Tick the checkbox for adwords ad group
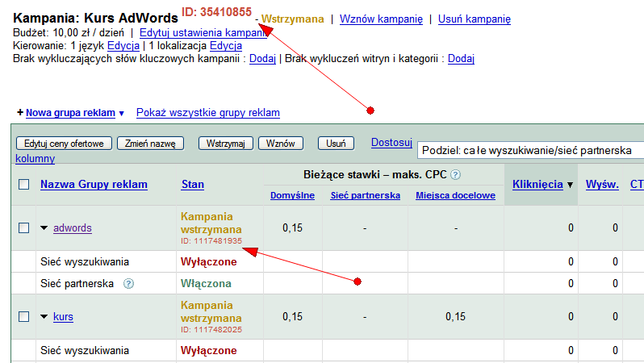Viewport: 644px width, 363px height. [24, 228]
